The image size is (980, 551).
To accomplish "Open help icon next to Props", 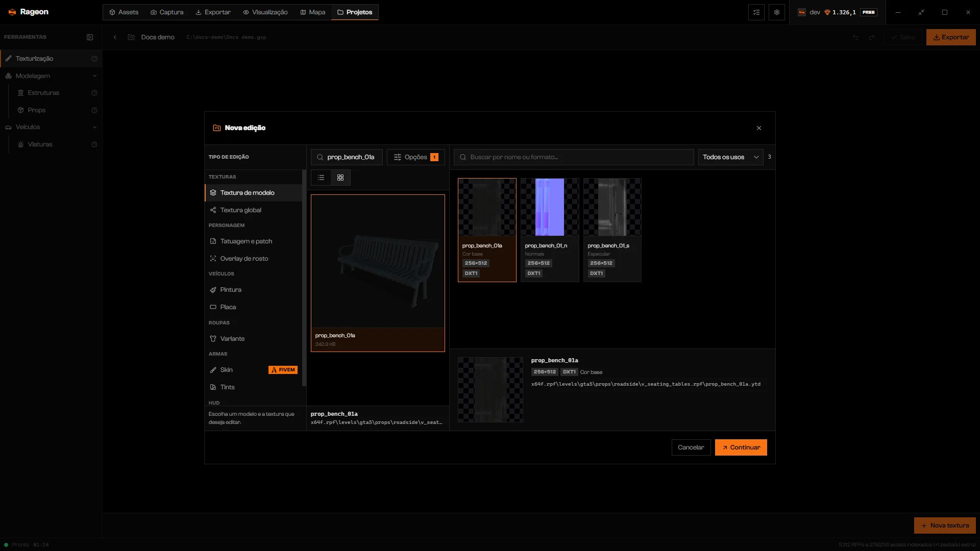I will point(94,110).
